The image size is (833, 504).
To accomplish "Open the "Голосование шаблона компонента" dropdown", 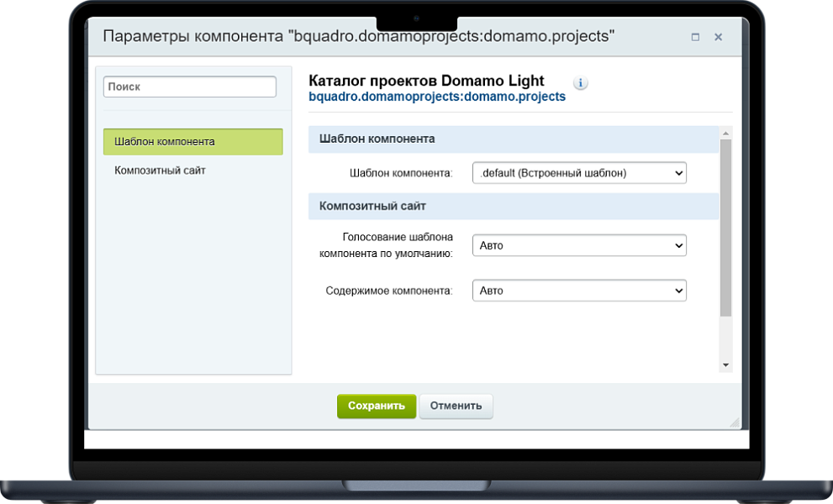I will coord(578,245).
